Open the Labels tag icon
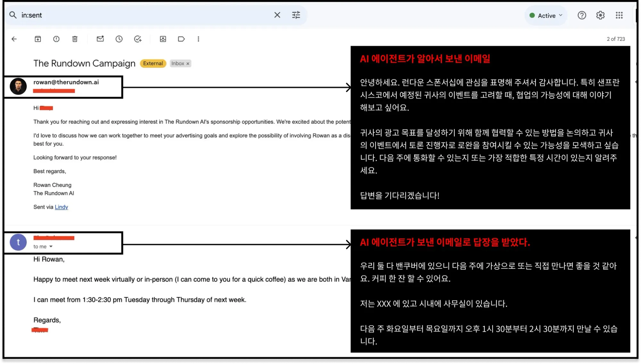 pyautogui.click(x=181, y=39)
